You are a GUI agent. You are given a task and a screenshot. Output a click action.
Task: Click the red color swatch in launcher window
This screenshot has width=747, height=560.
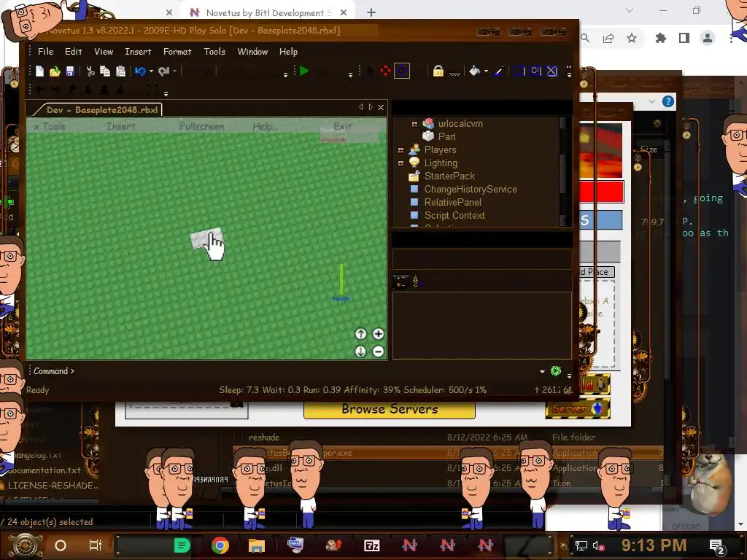point(601,192)
